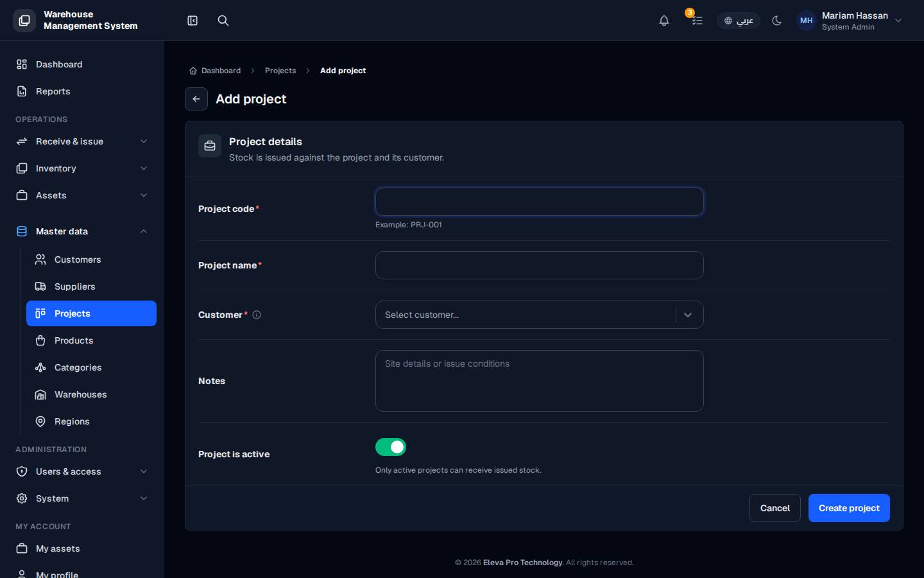
Task: Collapse the sidebar panel icon
Action: click(x=193, y=21)
